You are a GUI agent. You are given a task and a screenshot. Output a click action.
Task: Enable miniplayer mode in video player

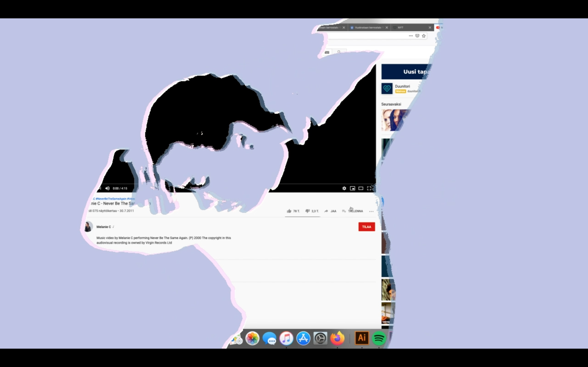[352, 188]
